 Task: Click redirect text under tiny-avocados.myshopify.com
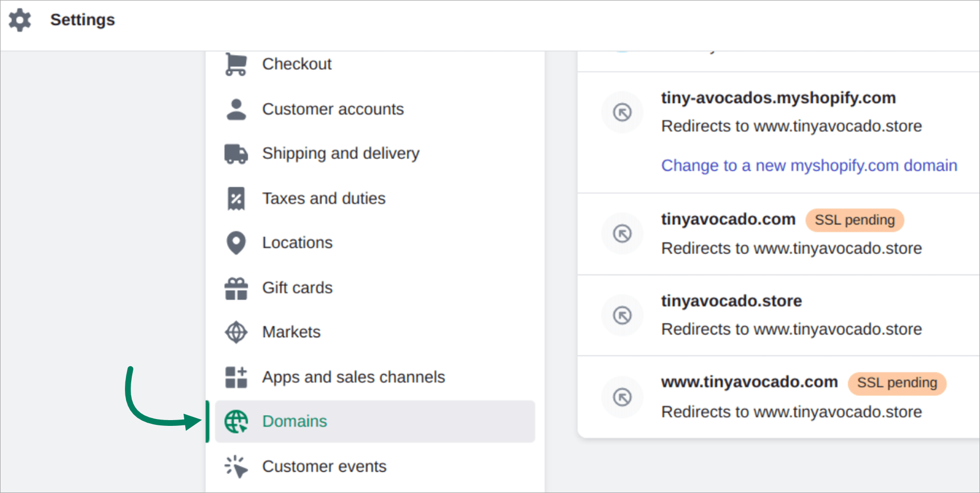coord(792,126)
